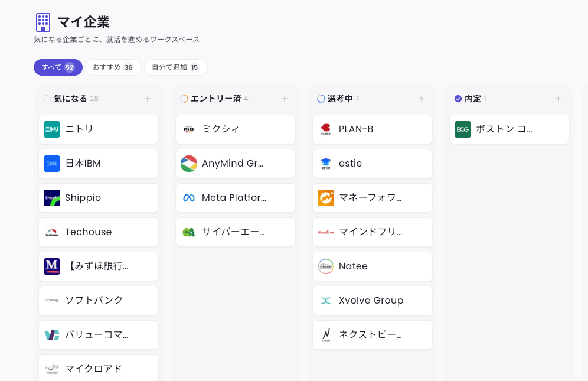Click the ニトリ company logo icon
The height and width of the screenshot is (381, 588).
52,129
